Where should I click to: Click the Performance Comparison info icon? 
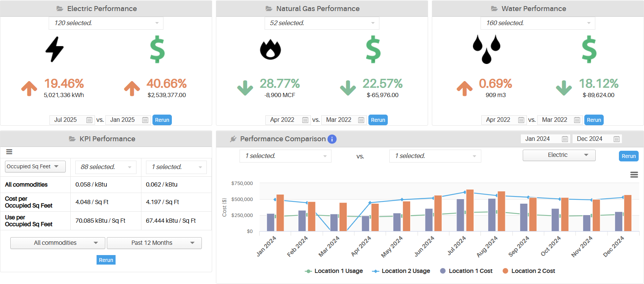tap(332, 139)
